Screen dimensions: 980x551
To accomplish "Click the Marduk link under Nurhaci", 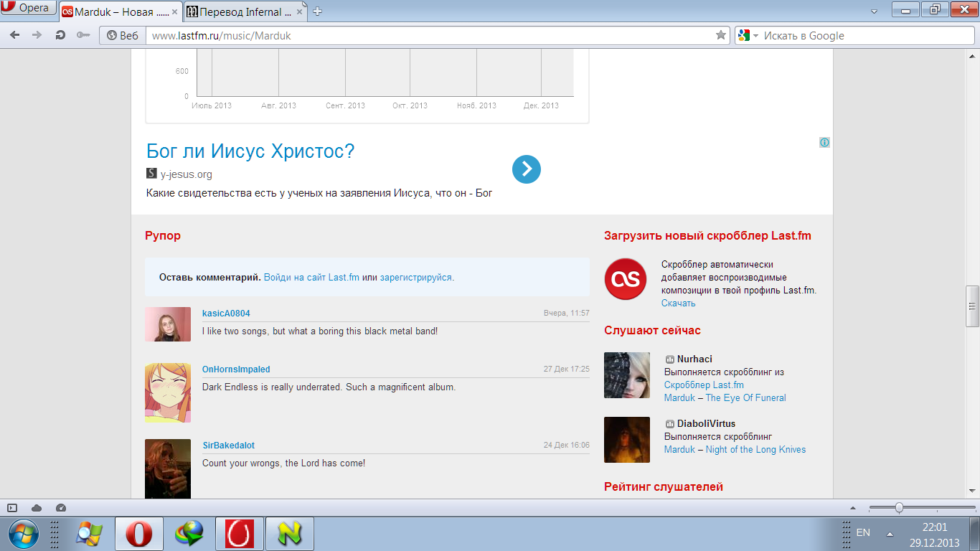I will 679,397.
